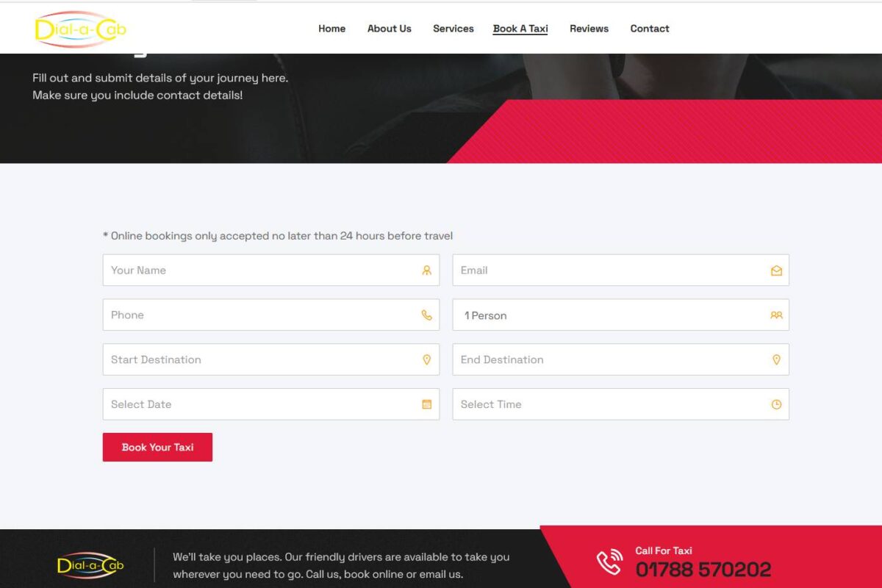The height and width of the screenshot is (588, 882).
Task: Open the Reviews page
Action: click(x=589, y=29)
